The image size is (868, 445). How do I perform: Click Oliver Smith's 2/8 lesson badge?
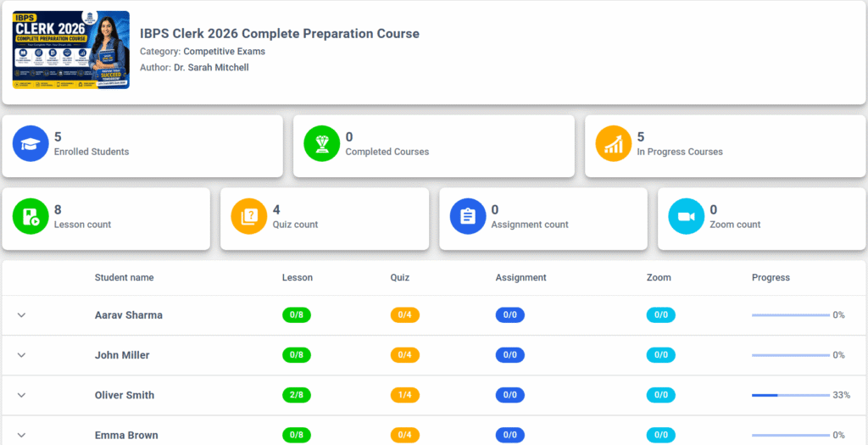(x=297, y=395)
